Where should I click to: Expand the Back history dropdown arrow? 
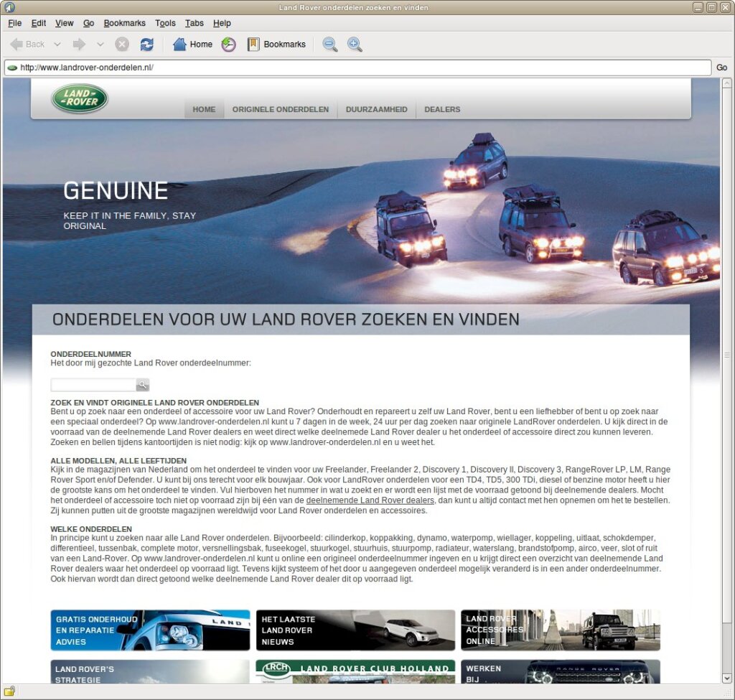tap(57, 45)
